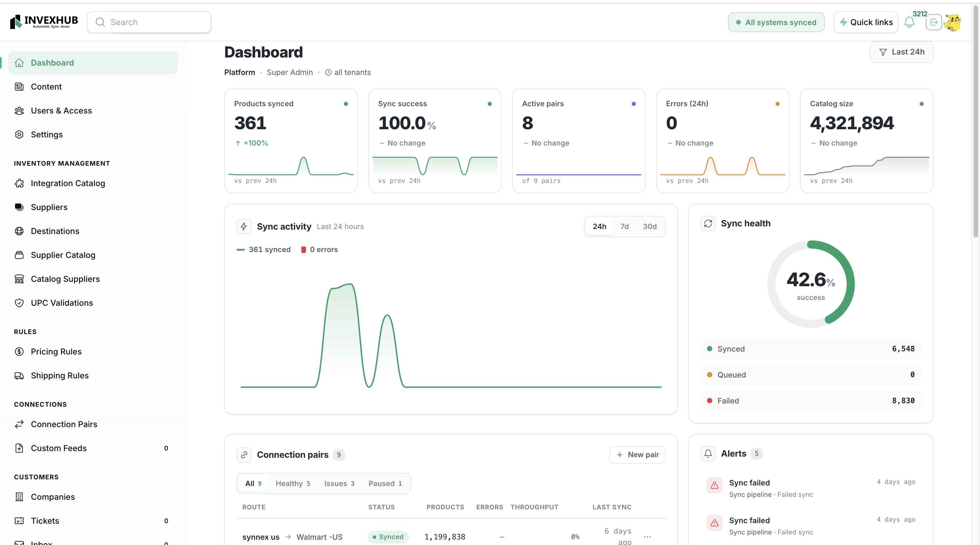Click the Search input field
This screenshot has height=545, width=980.
pos(160,22)
